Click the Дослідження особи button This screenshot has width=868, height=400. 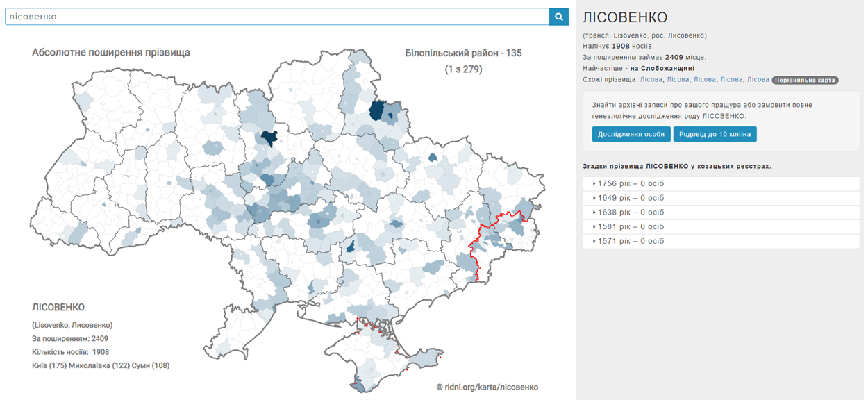tap(631, 134)
